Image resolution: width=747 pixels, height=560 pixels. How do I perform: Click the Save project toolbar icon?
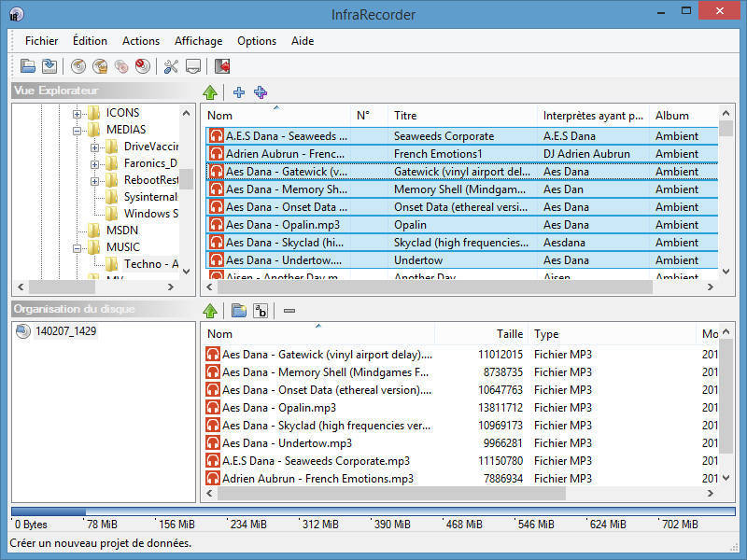[x=49, y=66]
